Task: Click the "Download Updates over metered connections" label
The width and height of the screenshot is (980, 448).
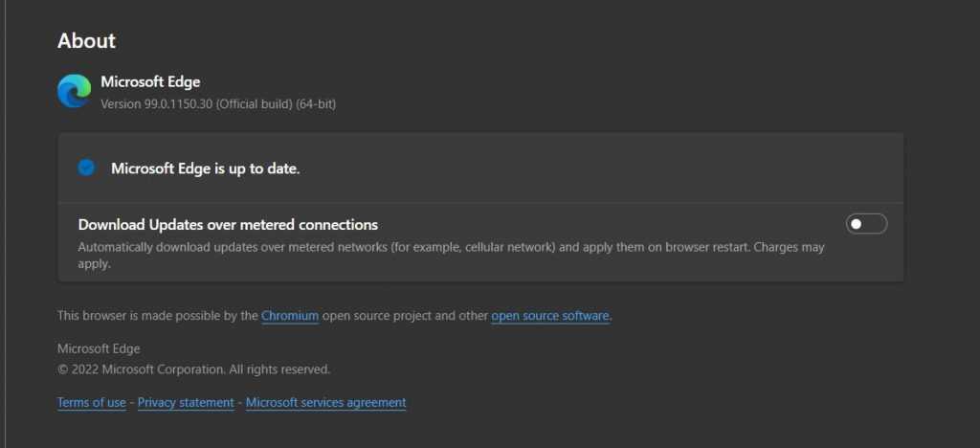Action: coord(228,225)
